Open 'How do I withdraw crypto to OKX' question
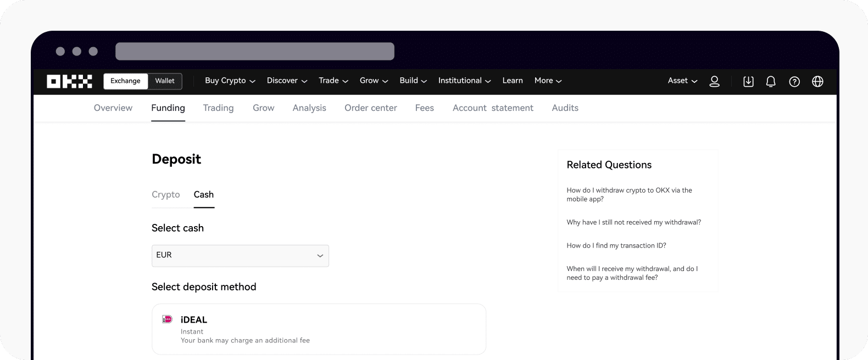 (x=629, y=195)
